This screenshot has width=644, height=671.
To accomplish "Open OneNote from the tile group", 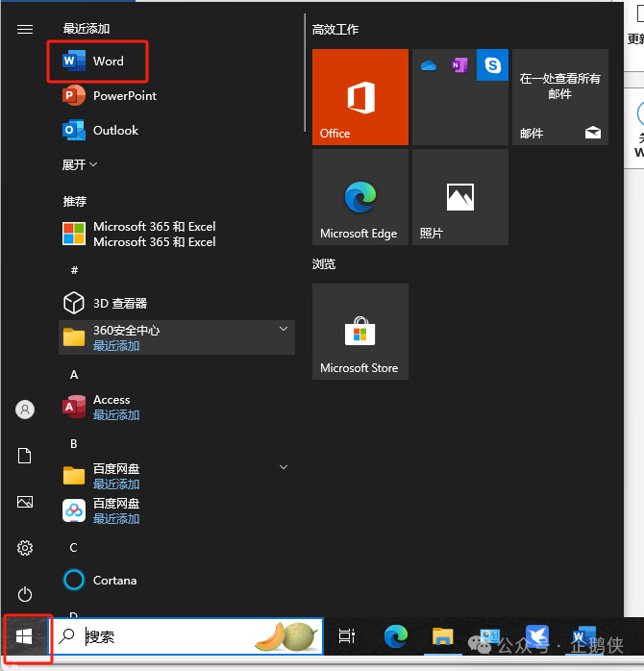I will 460,65.
